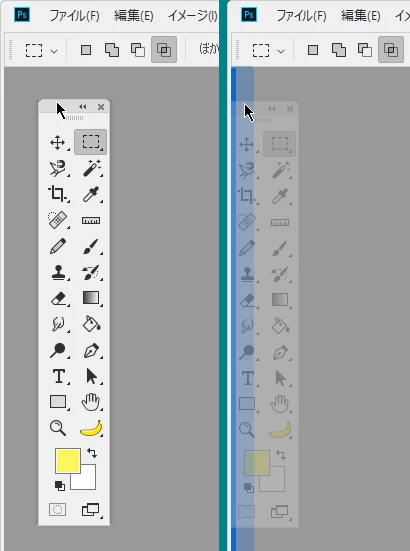Pick the Eyedropper tool

click(91, 194)
